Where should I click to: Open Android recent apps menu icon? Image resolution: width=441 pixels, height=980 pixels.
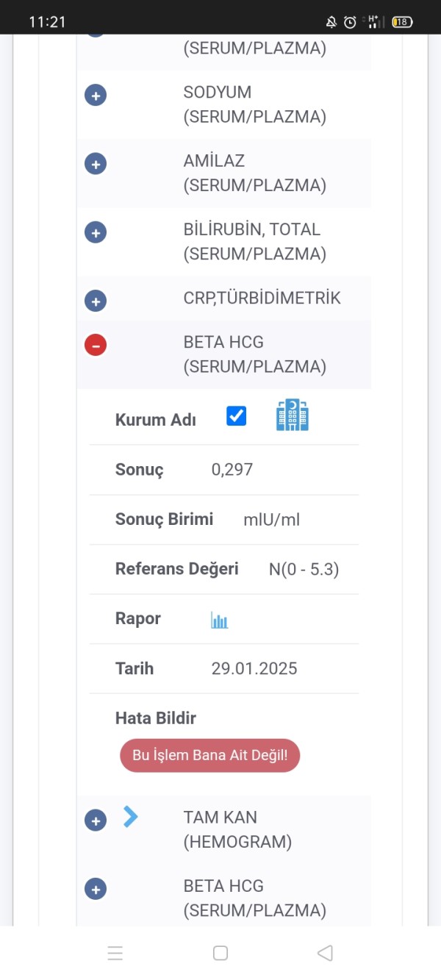pyautogui.click(x=115, y=954)
